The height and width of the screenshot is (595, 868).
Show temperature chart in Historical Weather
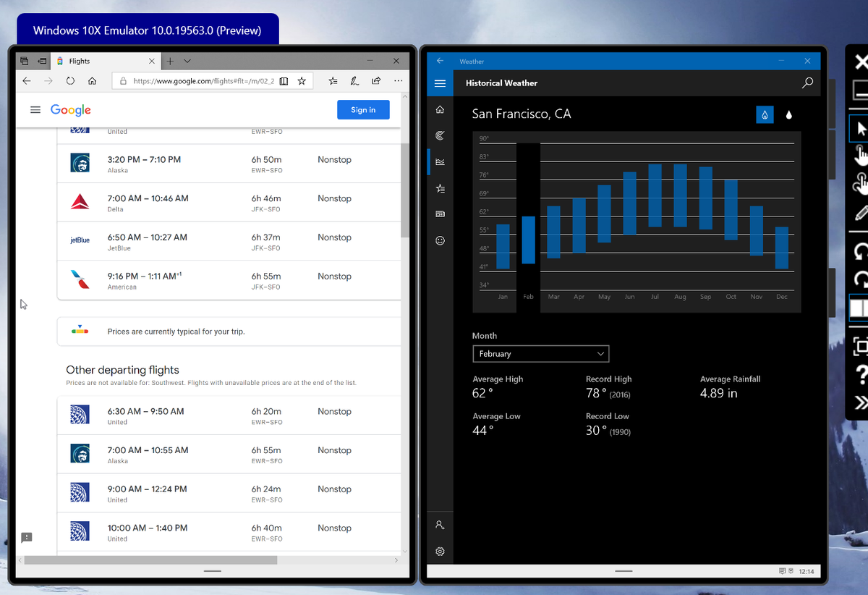coord(765,114)
